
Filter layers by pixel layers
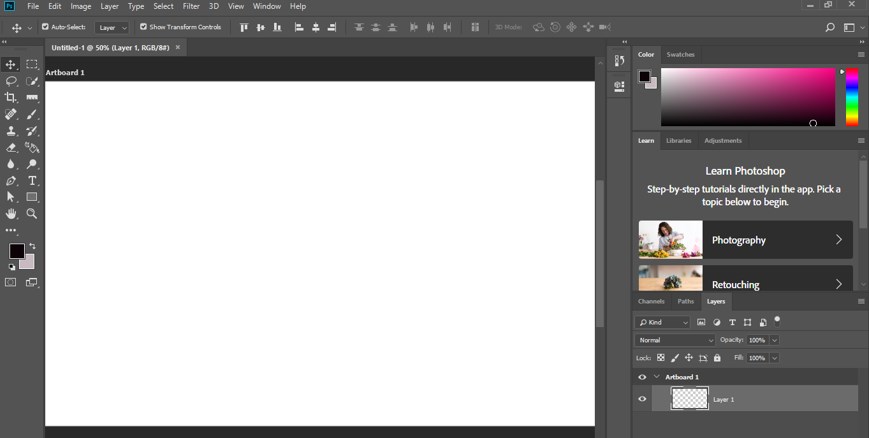point(701,322)
